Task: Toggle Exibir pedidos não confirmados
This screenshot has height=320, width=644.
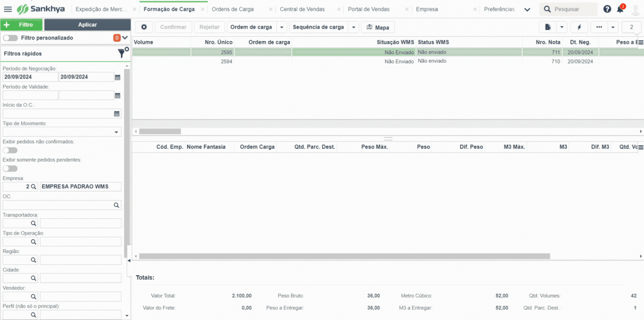Action: [10, 150]
